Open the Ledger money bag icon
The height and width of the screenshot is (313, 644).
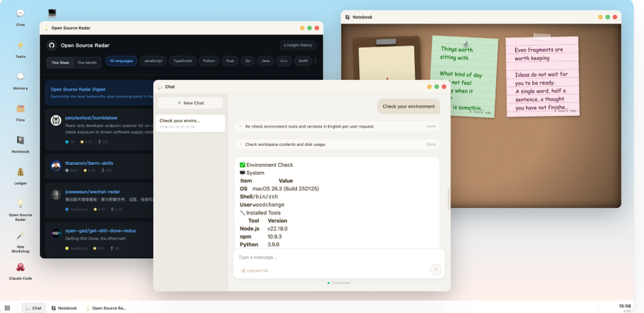(20, 172)
